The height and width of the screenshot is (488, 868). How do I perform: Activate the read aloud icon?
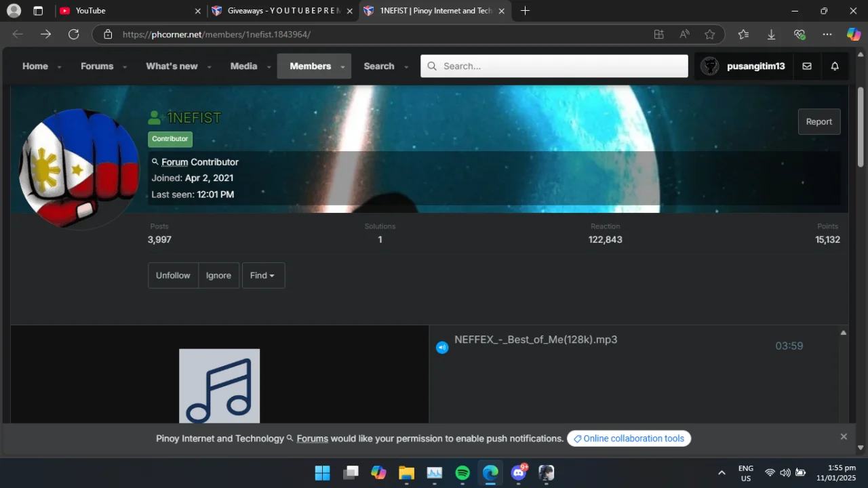click(x=684, y=34)
